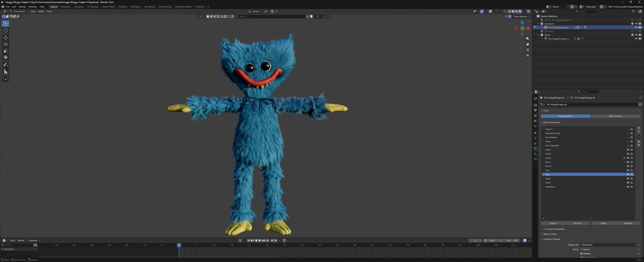Open the Render menu
The height and width of the screenshot is (262, 644).
click(x=22, y=6)
